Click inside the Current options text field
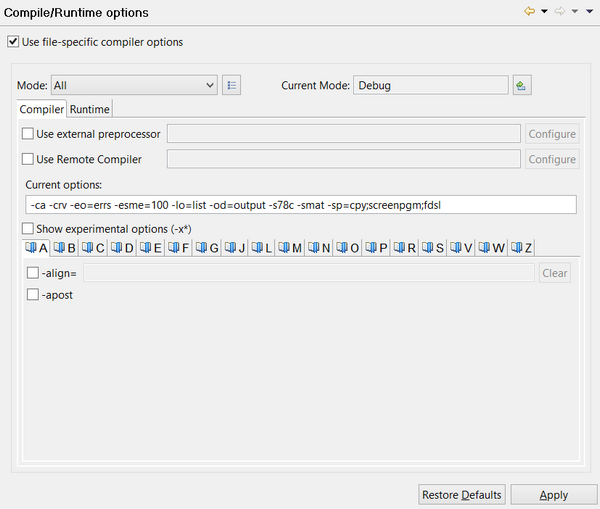The width and height of the screenshot is (600, 509). (300, 205)
